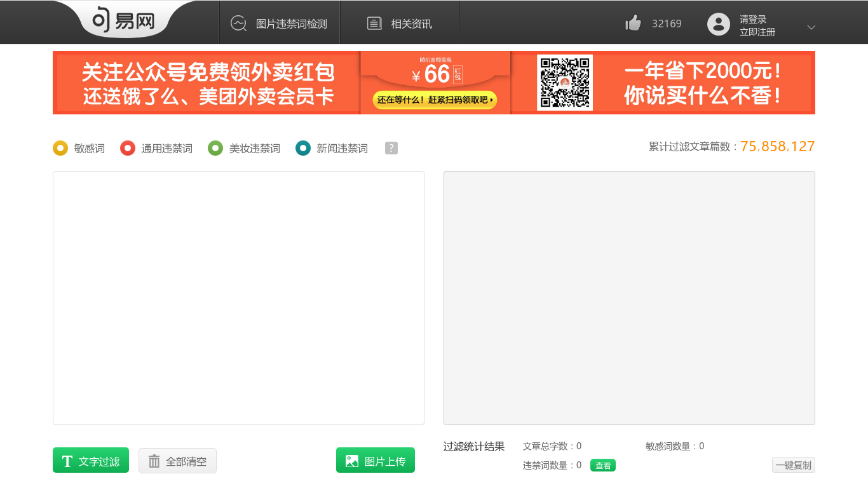Click the 查看 button beside 违禁词数量
This screenshot has width=868, height=488.
[603, 466]
